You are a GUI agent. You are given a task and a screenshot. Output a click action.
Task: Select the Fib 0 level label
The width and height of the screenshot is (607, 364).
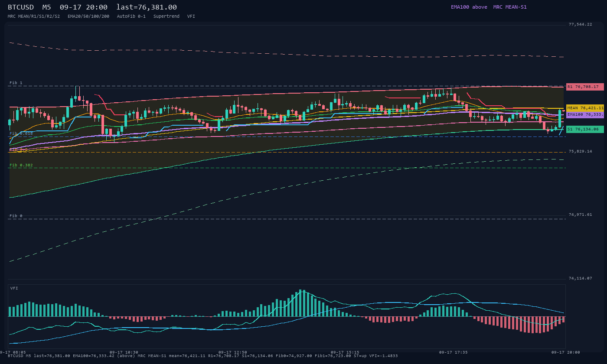(x=16, y=216)
